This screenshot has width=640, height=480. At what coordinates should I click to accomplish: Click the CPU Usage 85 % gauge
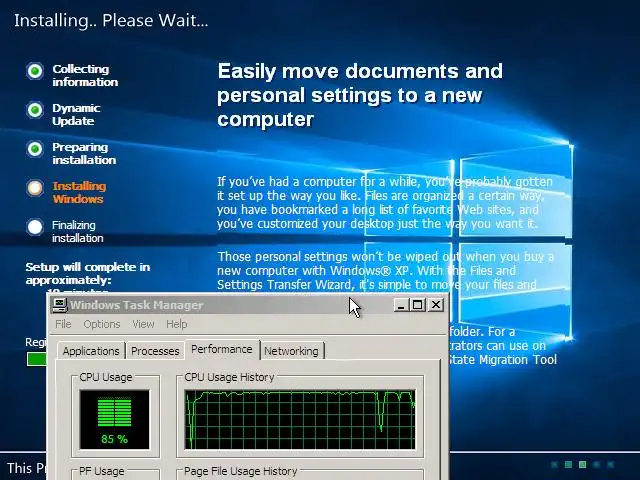point(115,420)
